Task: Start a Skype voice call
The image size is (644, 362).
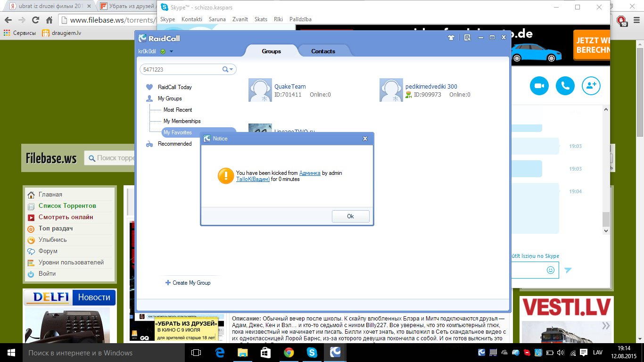Action: click(x=565, y=86)
